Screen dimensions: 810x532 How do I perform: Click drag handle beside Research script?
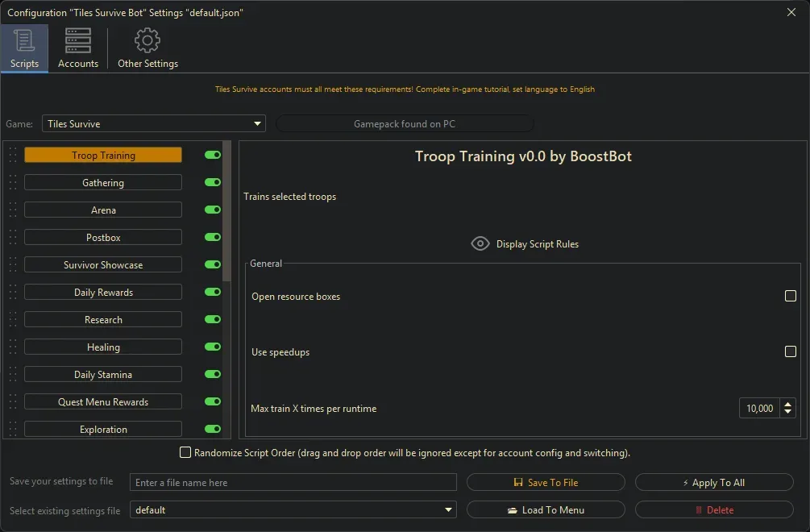tap(13, 320)
